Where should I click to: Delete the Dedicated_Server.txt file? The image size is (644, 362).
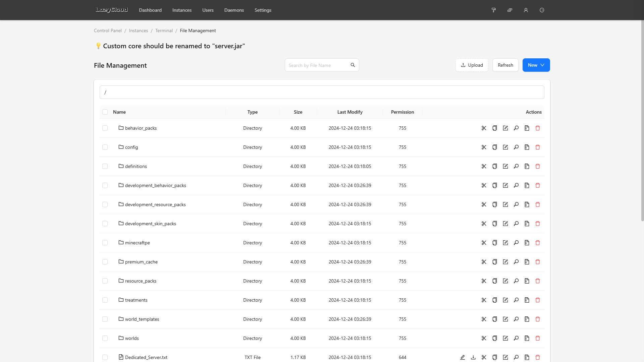pos(538,357)
